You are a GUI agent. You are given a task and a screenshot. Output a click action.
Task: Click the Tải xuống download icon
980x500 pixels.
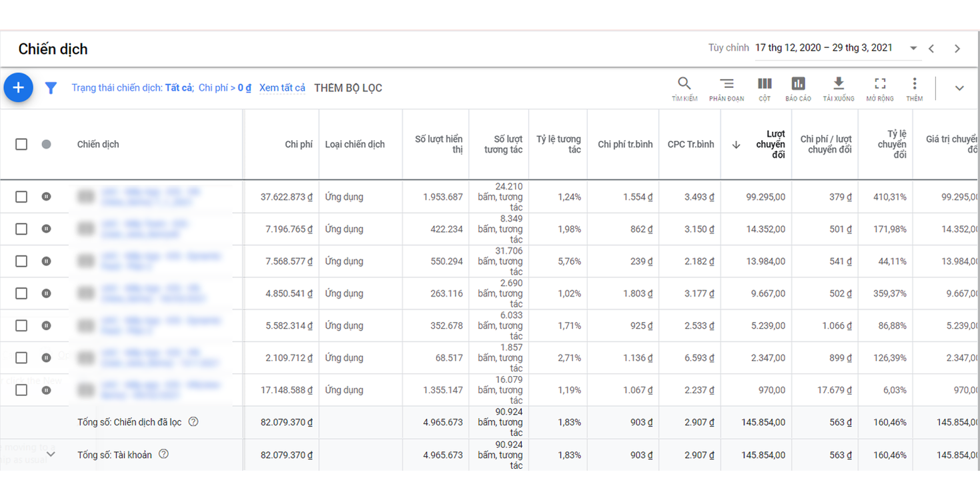tap(839, 88)
